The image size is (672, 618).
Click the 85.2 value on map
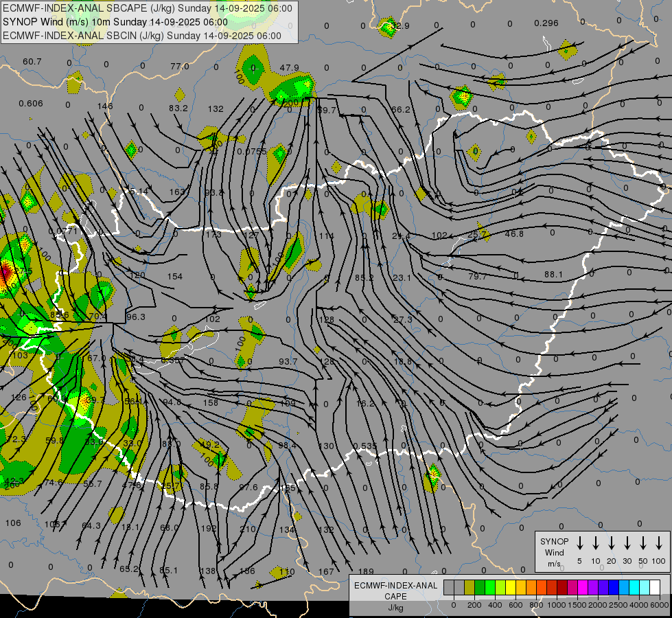(364, 278)
